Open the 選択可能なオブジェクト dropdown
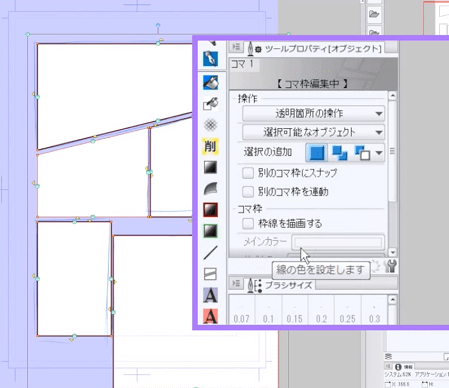Viewport: 449px width, 388px height. tap(313, 132)
